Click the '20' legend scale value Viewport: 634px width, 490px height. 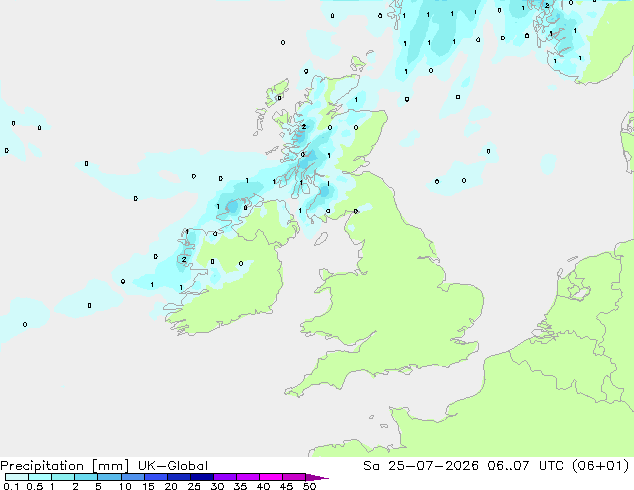point(171,486)
